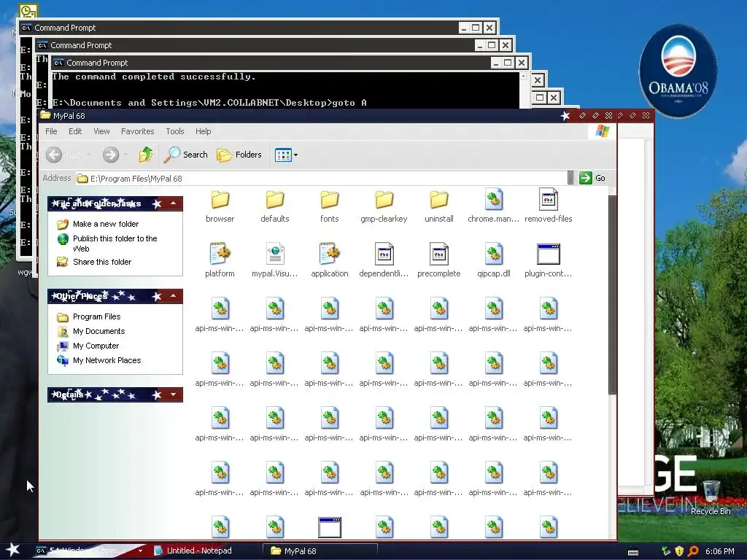Screen dimensions: 747x560
Task: Click the clock showing 6:06 PM
Action: [x=720, y=551]
